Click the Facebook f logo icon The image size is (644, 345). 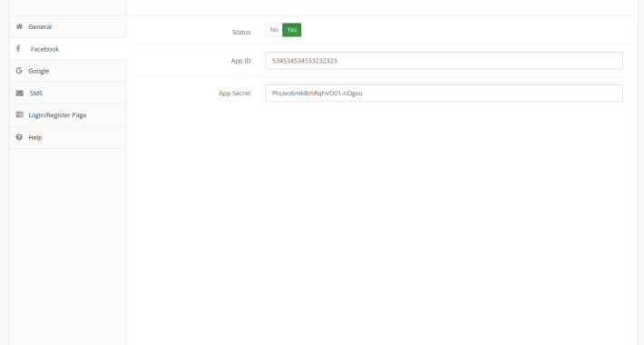18,48
